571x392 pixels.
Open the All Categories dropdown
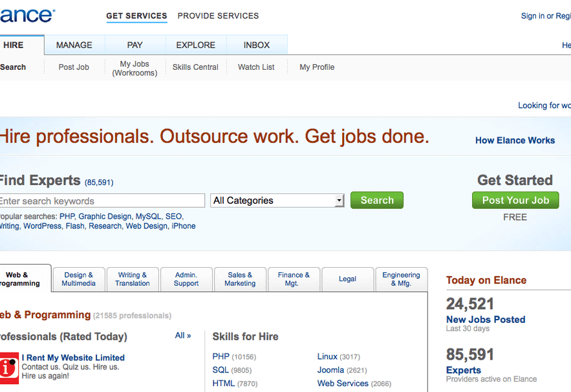[277, 201]
